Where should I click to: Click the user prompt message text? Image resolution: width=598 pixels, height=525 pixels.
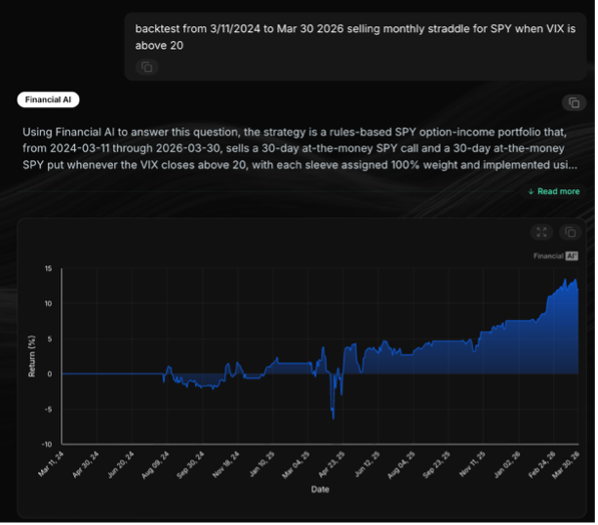pyautogui.click(x=355, y=37)
